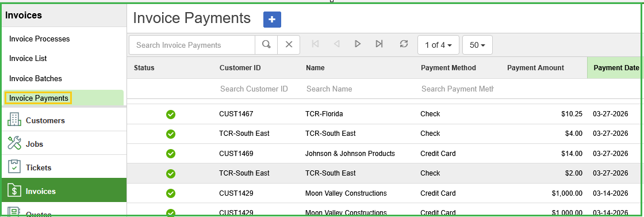Viewport: 644px width, 217px height.
Task: Open Invoice List in sidebar
Action: click(28, 58)
